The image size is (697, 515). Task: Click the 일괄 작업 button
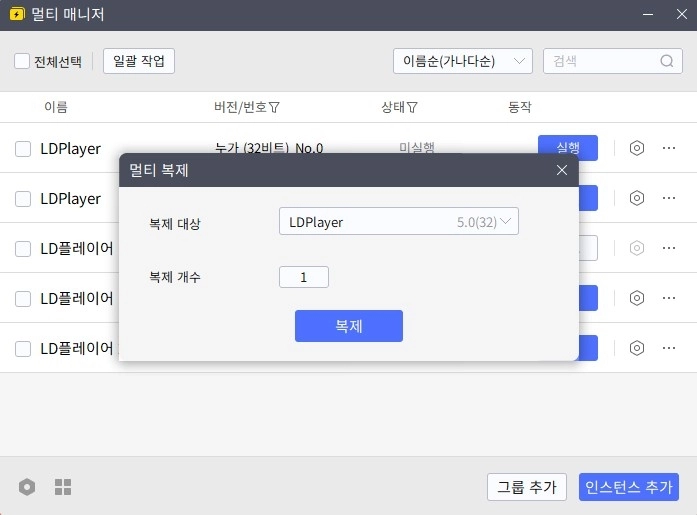[139, 61]
